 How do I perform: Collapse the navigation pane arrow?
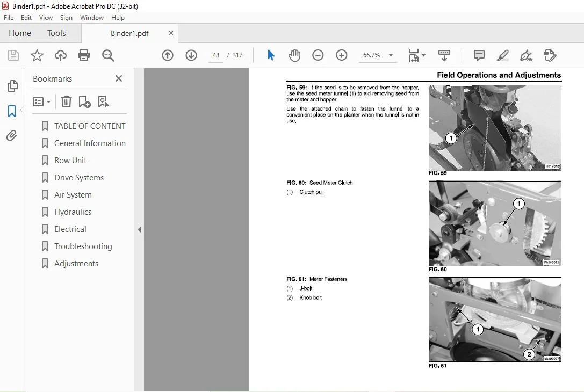(139, 230)
